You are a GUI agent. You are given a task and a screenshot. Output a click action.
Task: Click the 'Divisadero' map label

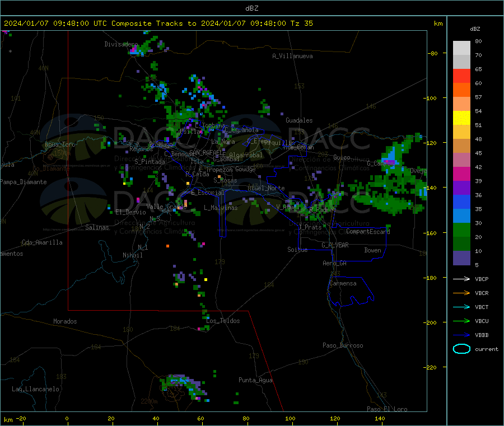click(x=121, y=44)
